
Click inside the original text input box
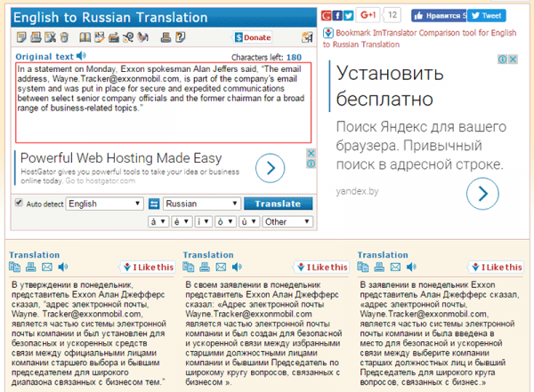[163, 102]
